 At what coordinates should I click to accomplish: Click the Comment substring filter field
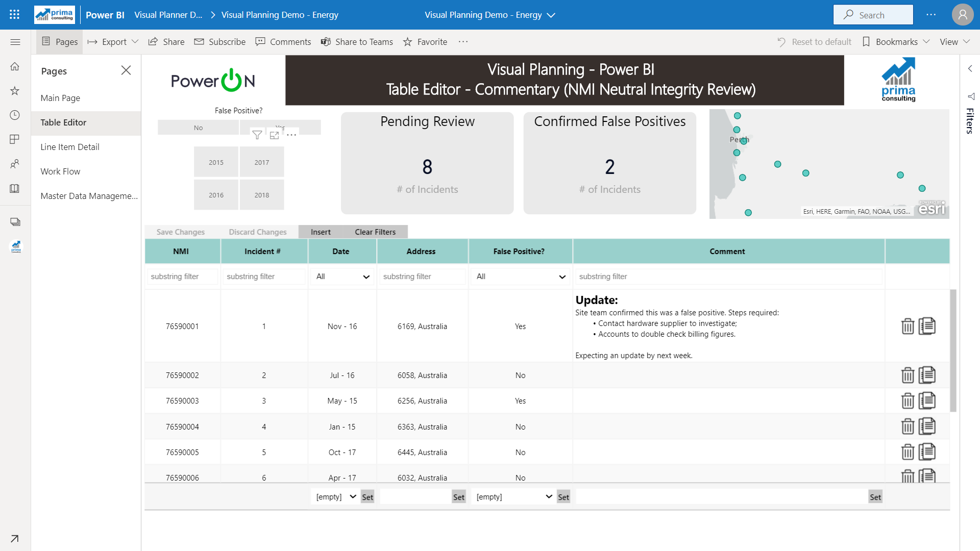click(729, 277)
